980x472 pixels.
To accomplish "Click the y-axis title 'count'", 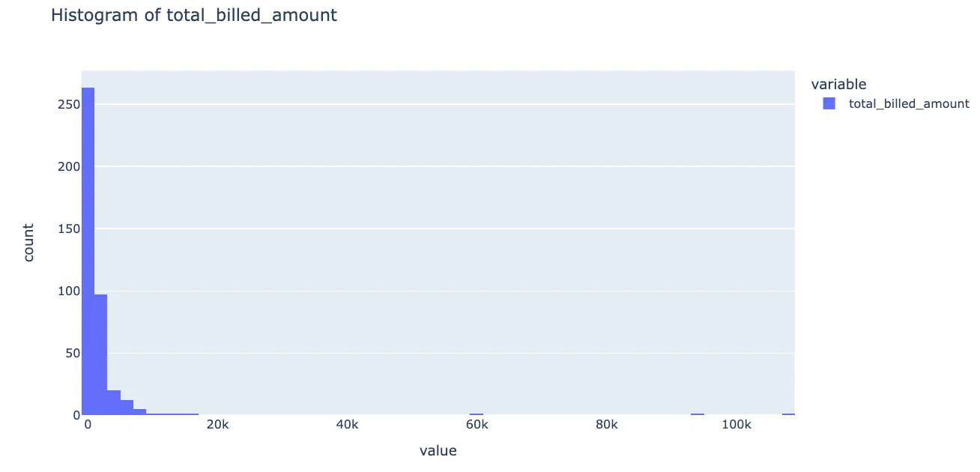I will (29, 243).
